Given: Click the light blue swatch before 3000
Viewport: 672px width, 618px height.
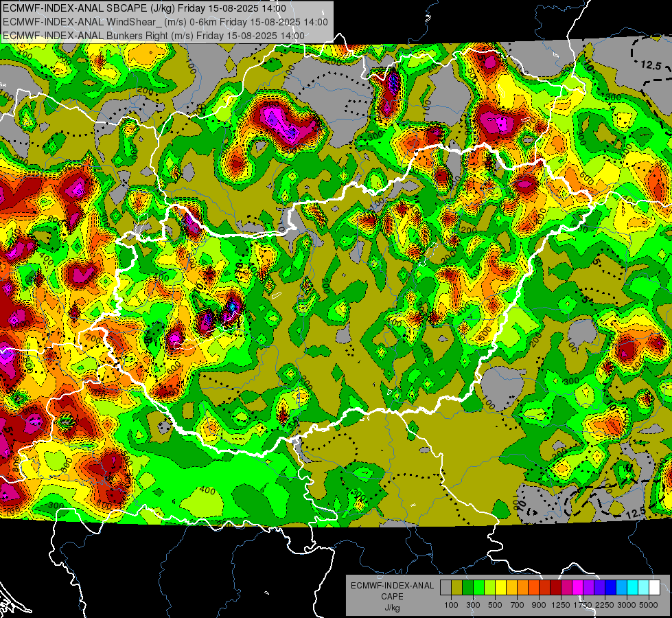Looking at the screenshot, I should click(x=621, y=587).
